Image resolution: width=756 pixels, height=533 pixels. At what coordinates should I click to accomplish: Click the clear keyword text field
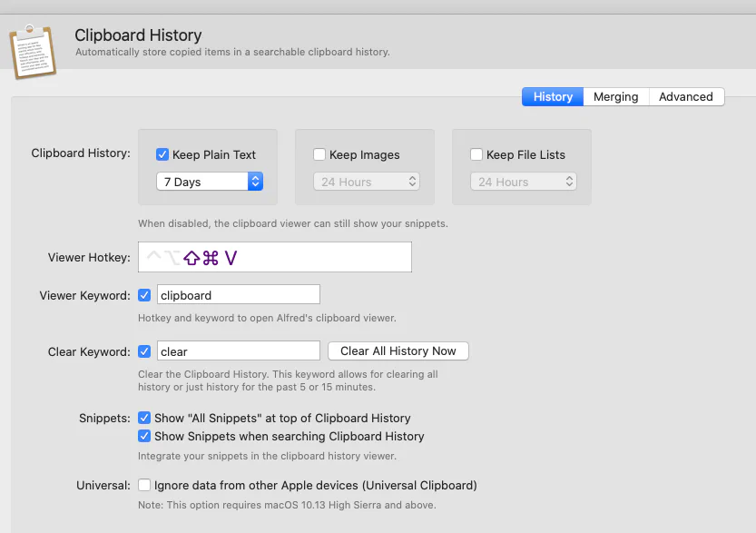[x=238, y=351]
